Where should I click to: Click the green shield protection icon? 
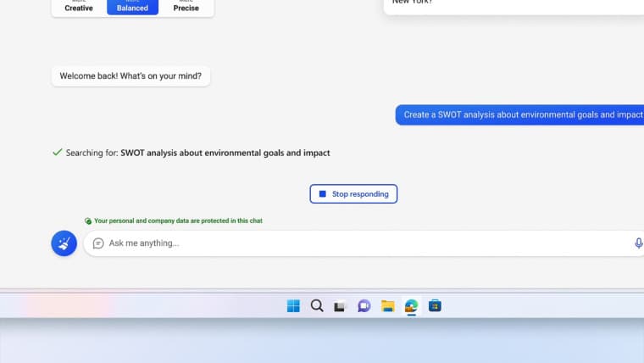point(88,221)
